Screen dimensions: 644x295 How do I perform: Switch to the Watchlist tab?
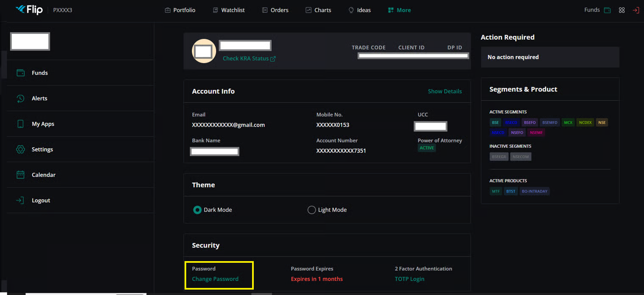pos(228,10)
